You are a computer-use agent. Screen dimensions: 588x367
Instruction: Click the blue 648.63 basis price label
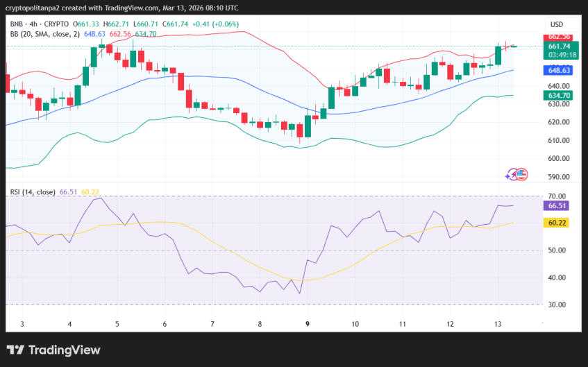[559, 70]
